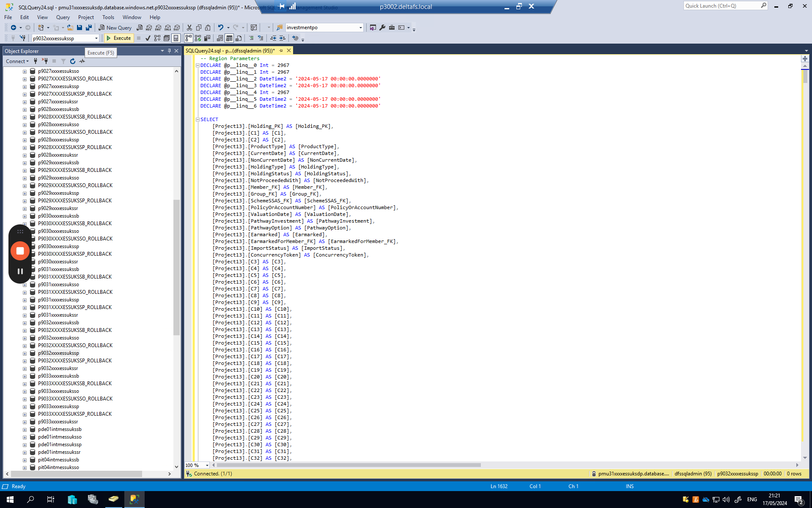Expand the p9032xxxxessukssp database node

25,353
